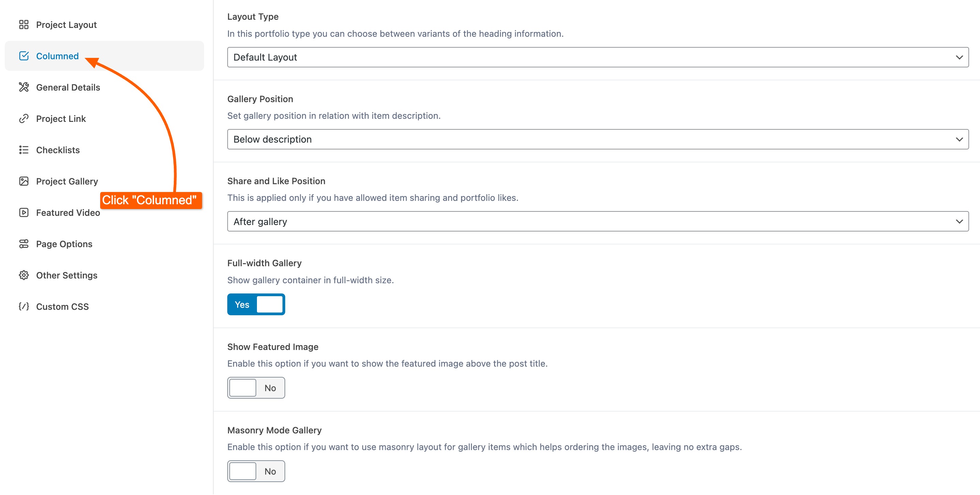
Task: Turn off the Full-width Gallery toggle
Action: [x=256, y=305]
